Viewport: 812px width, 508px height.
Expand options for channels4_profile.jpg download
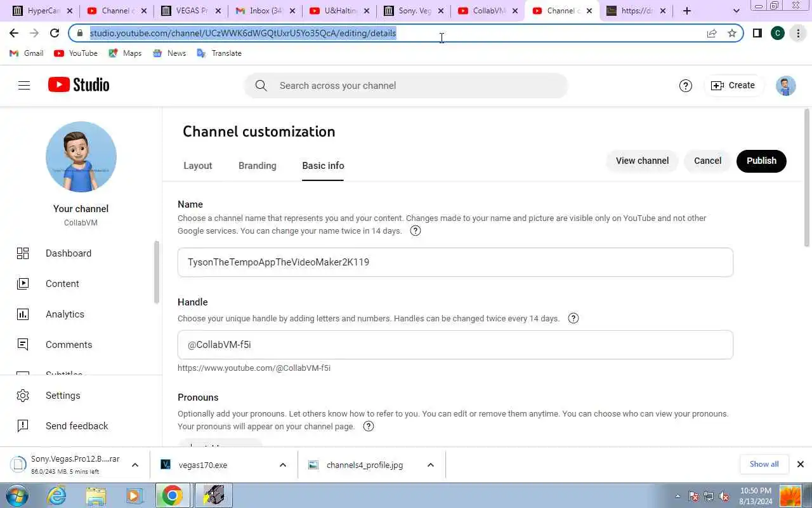431,465
